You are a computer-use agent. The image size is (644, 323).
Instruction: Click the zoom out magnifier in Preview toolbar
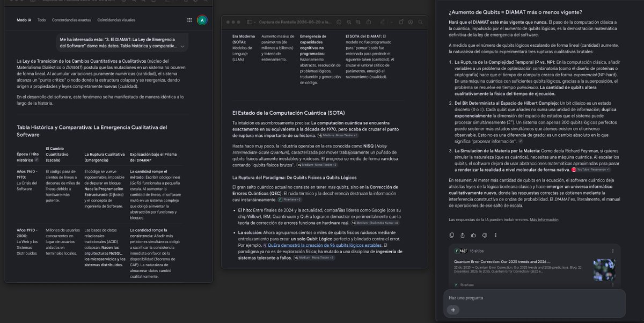point(349,22)
